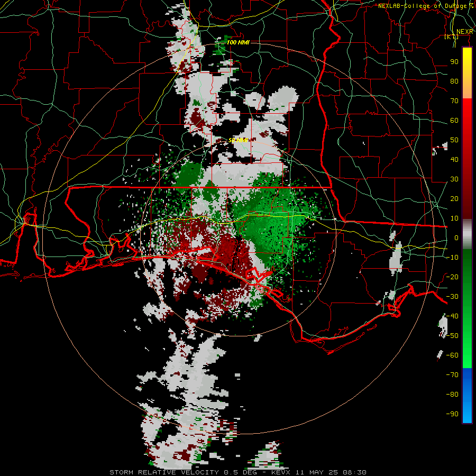Click the positive 70 scale label
This screenshot has height=476, width=476.
454,101
